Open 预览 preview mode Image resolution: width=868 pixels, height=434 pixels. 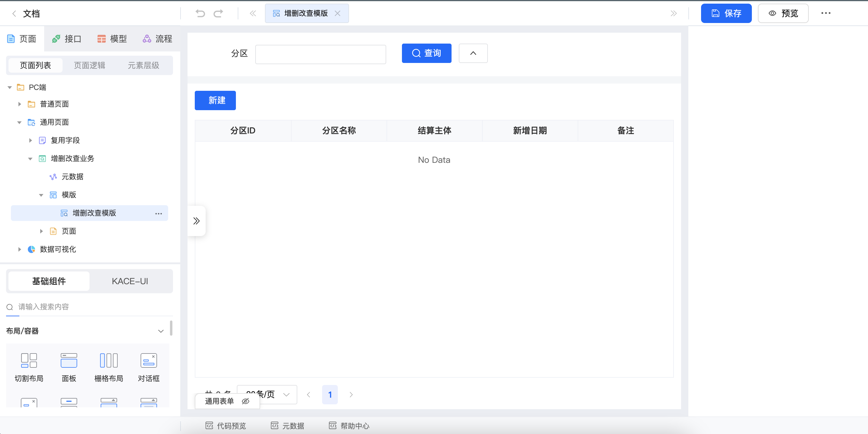point(783,14)
